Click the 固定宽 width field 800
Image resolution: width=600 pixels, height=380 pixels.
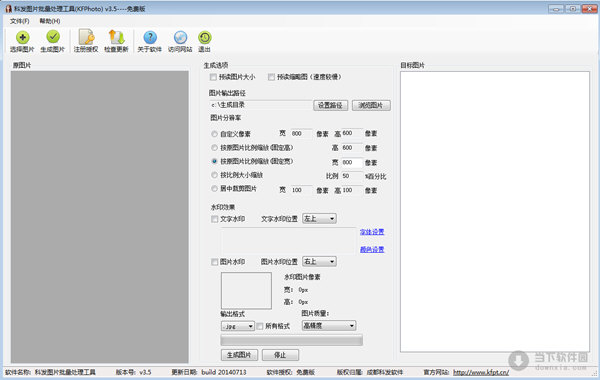pyautogui.click(x=352, y=162)
